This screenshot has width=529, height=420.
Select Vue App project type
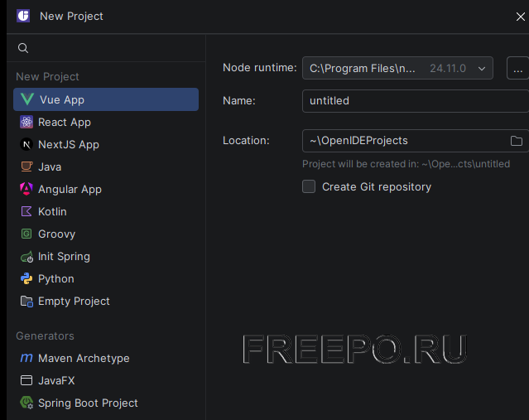click(106, 99)
